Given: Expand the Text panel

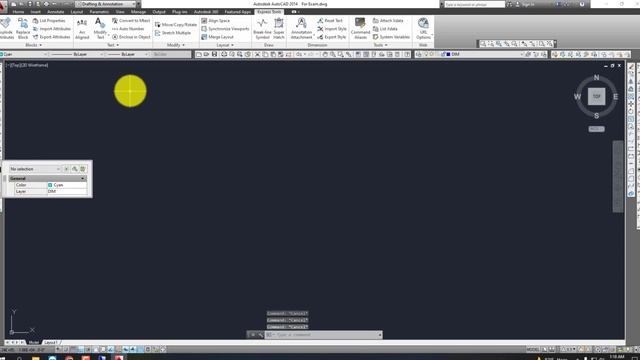Looking at the screenshot, I should coord(113,45).
